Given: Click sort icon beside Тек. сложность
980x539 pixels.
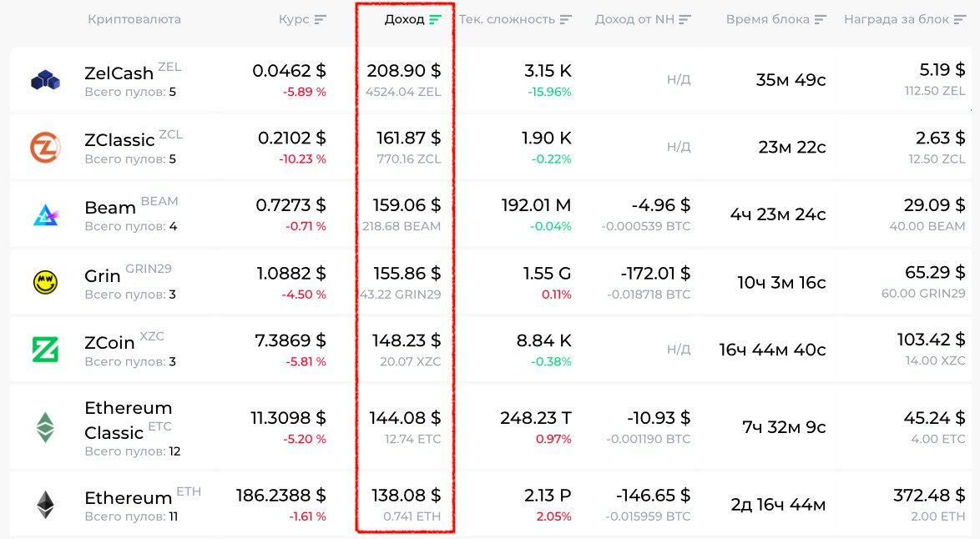Looking at the screenshot, I should pyautogui.click(x=566, y=19).
